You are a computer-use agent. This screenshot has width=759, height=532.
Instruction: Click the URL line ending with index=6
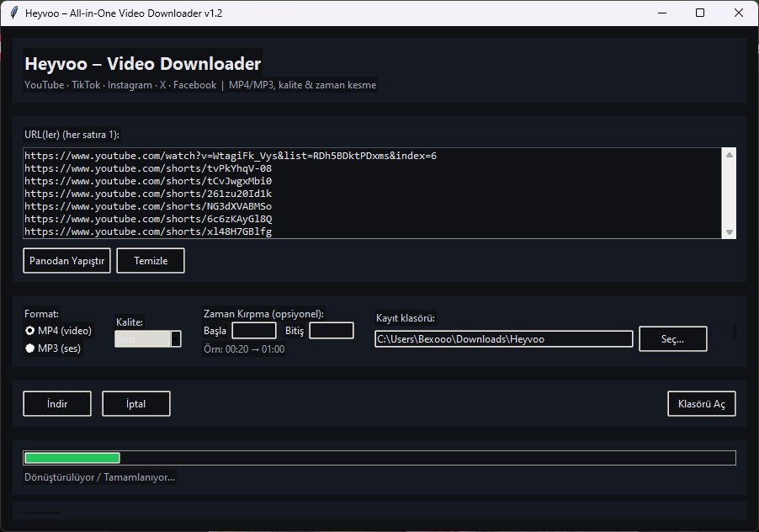pos(231,156)
